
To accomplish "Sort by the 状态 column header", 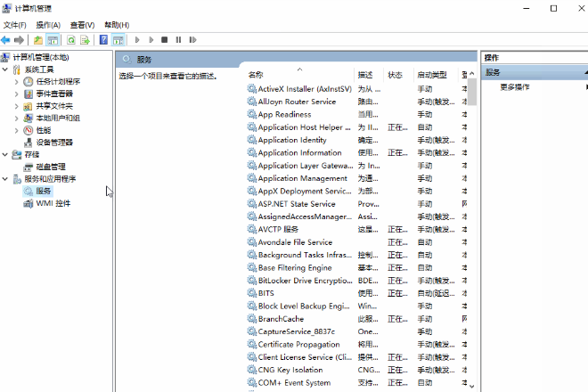I will click(395, 75).
